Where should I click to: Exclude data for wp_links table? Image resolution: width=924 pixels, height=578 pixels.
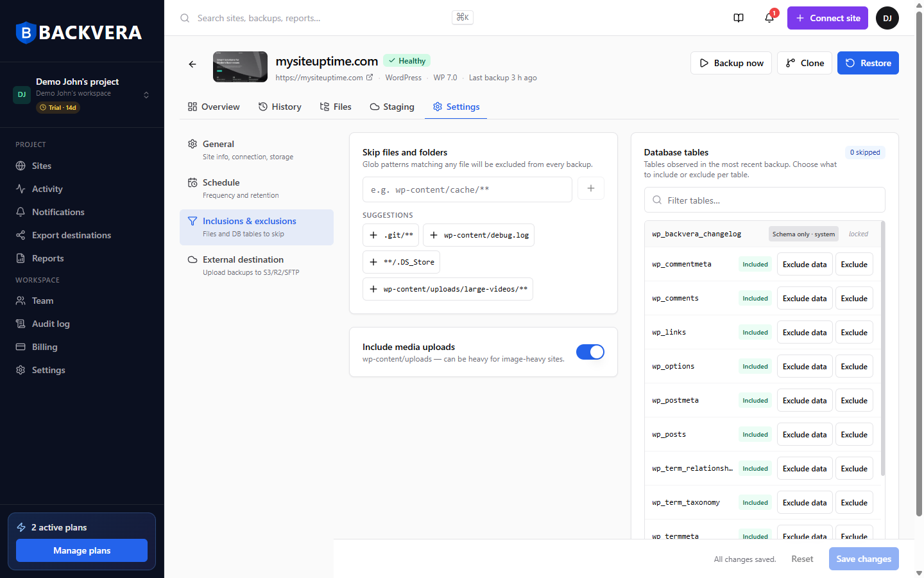pyautogui.click(x=805, y=332)
